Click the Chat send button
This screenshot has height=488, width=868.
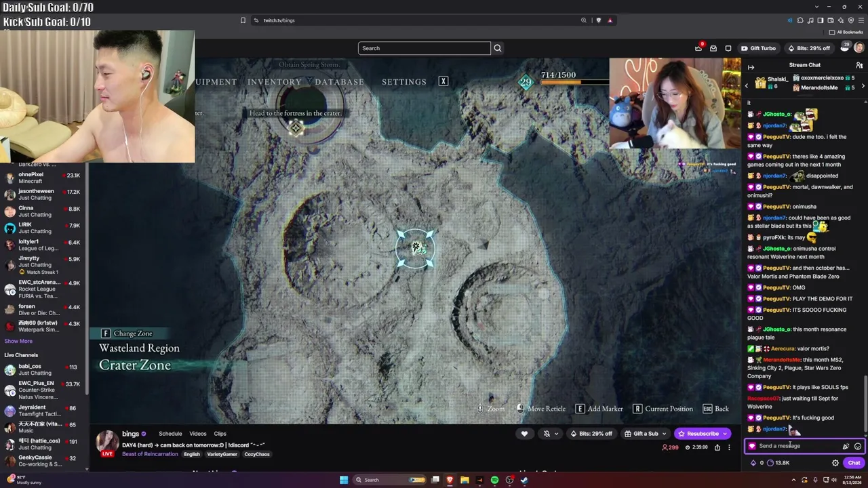pyautogui.click(x=854, y=463)
